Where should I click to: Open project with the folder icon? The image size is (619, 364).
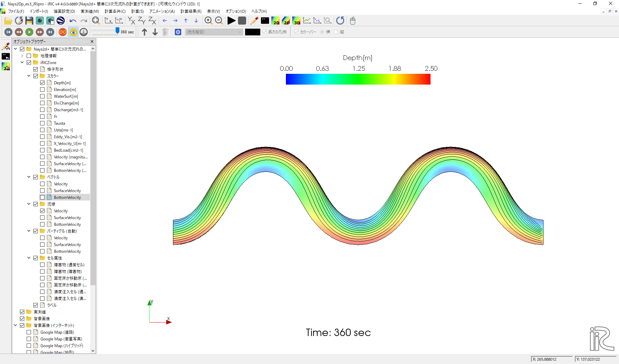[8, 21]
